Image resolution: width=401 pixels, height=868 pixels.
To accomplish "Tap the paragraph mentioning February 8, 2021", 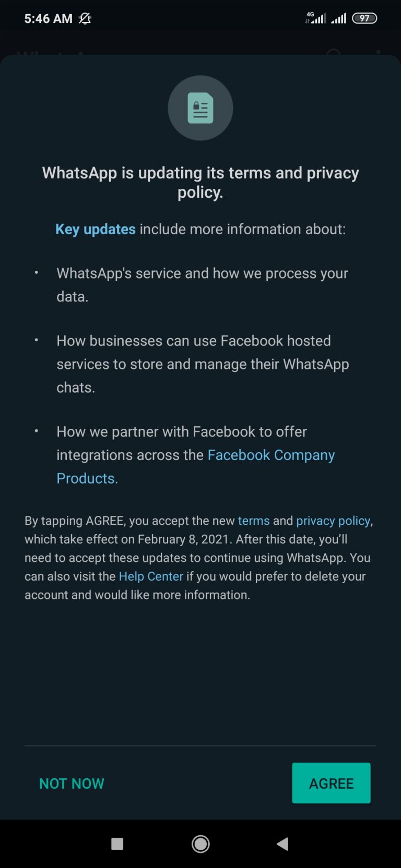I will [x=199, y=558].
